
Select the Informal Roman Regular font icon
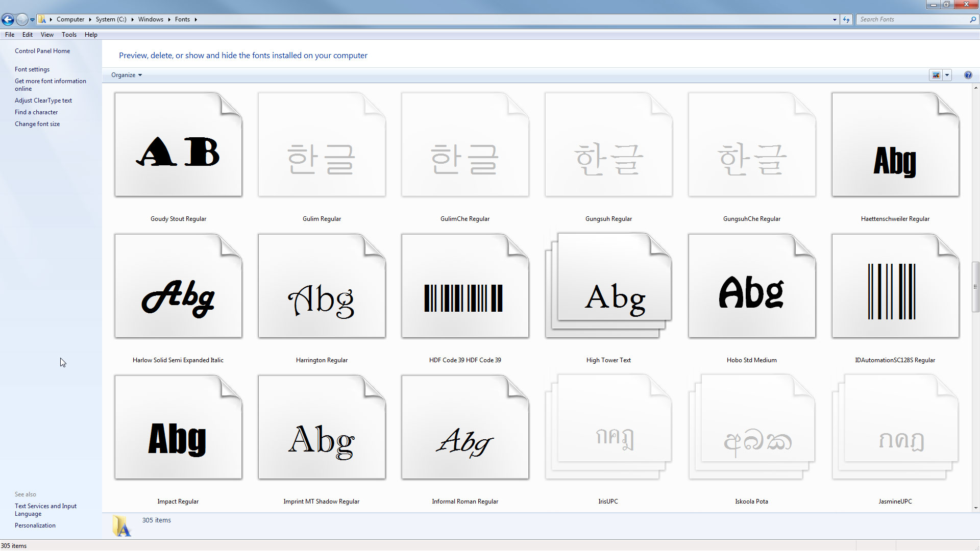[x=465, y=428]
